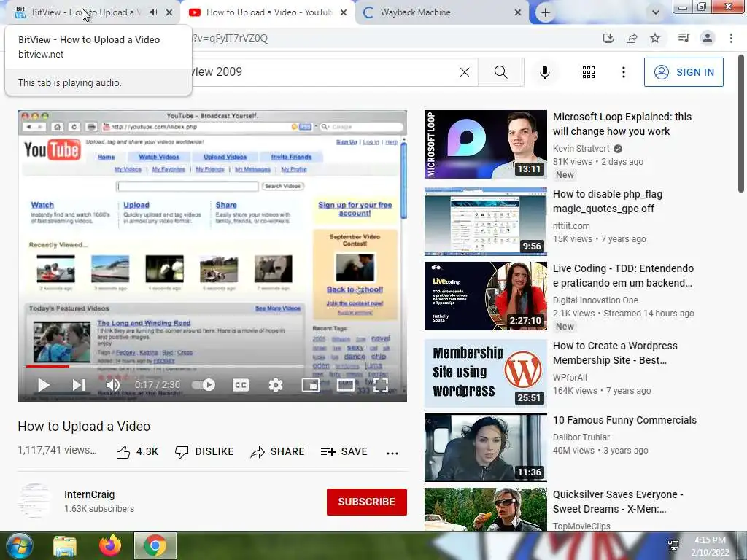
Task: Open Quicksilver Saves Everyone video title
Action: tap(618, 502)
